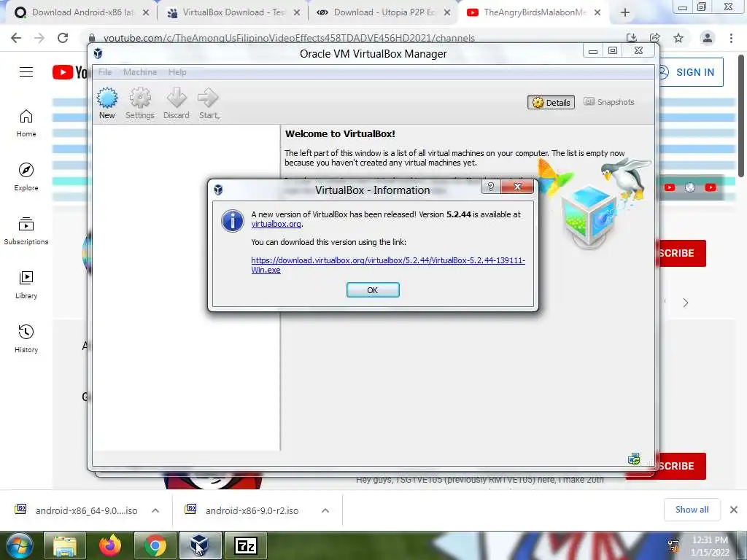The height and width of the screenshot is (560, 747).
Task: Open the Help menu in VirtualBox Manager
Action: [177, 72]
